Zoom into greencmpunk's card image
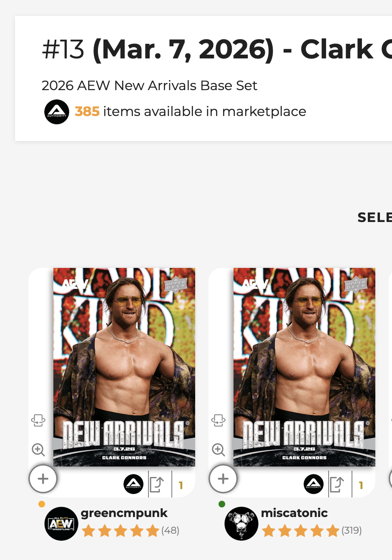 38,450
